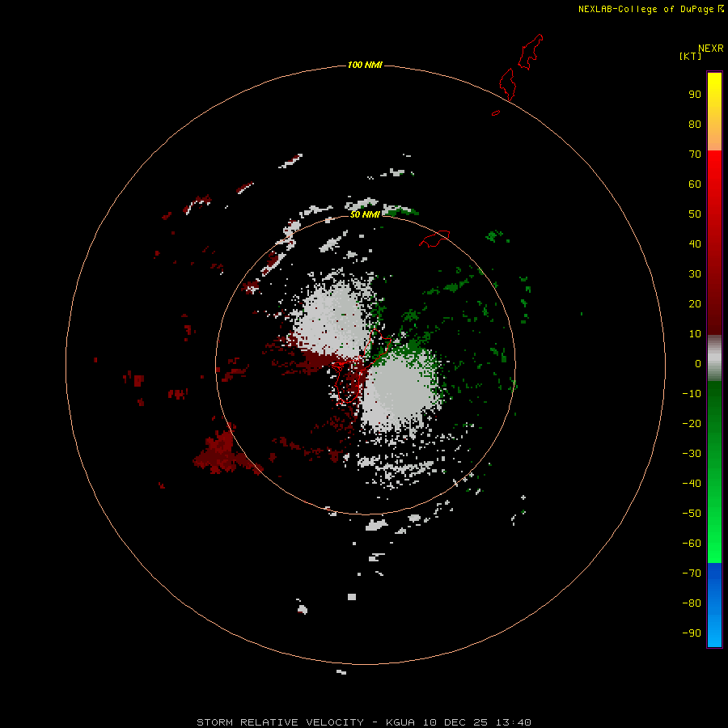728x728 pixels.
Task: Click the 10 value on the velocity scale
Action: [x=695, y=334]
